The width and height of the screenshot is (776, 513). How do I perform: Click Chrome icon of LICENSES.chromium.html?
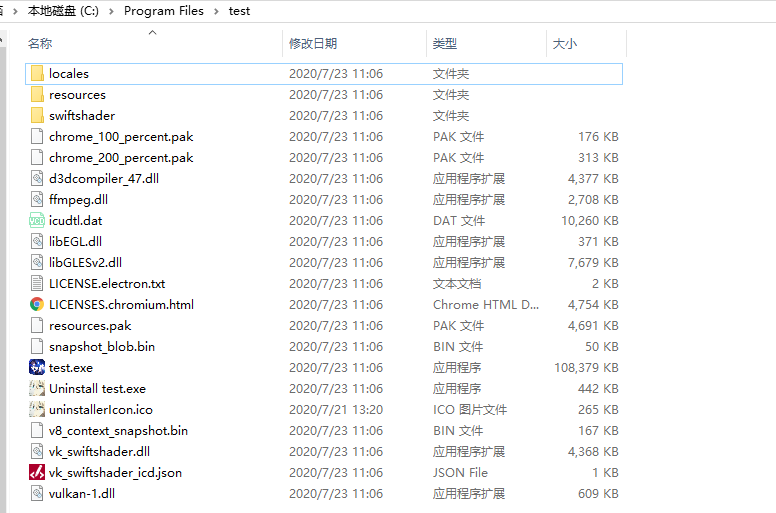[x=37, y=305]
